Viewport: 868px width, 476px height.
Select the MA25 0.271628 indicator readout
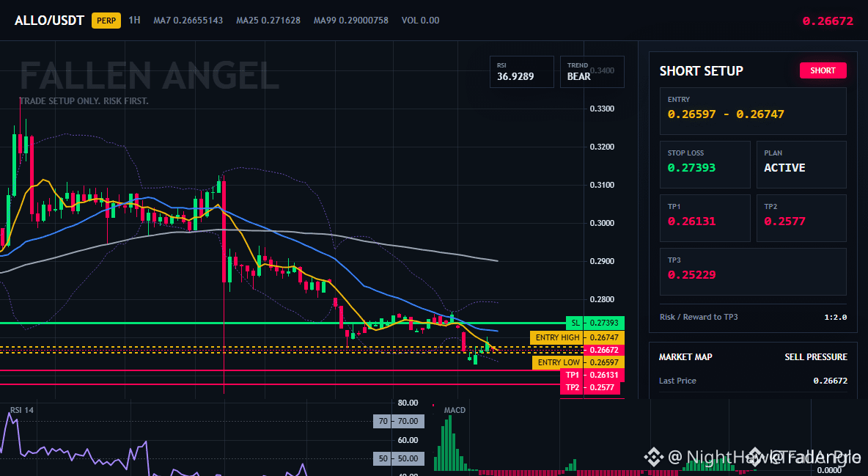(x=268, y=20)
